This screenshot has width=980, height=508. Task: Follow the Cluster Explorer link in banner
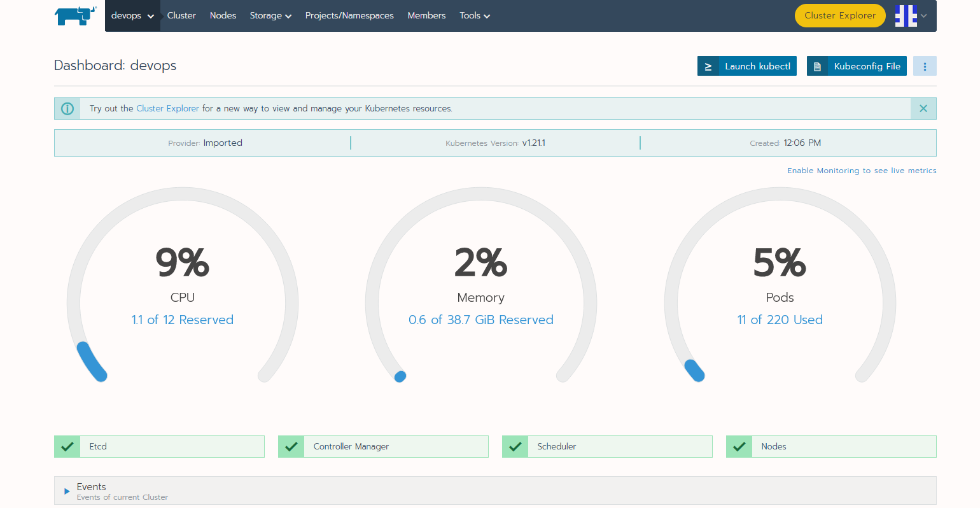tap(167, 108)
